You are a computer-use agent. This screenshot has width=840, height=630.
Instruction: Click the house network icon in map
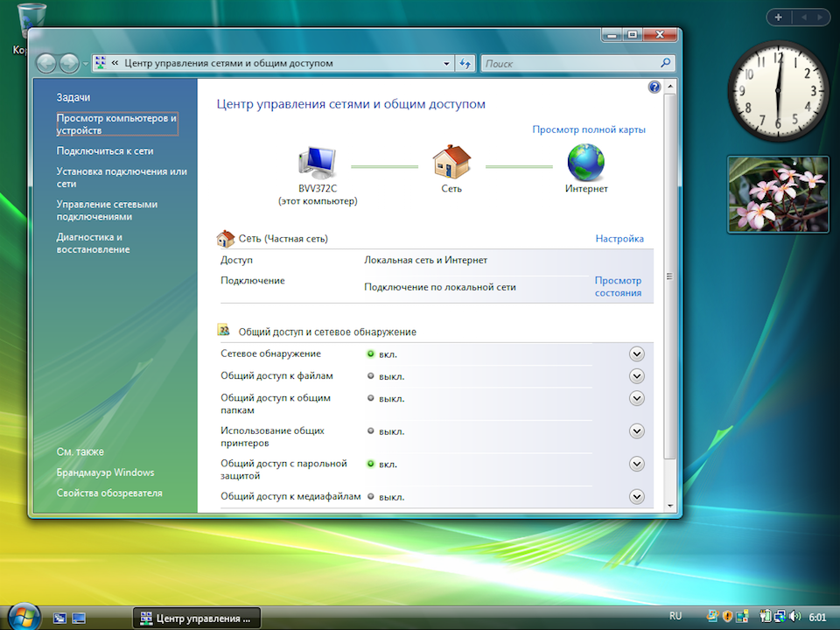point(451,162)
